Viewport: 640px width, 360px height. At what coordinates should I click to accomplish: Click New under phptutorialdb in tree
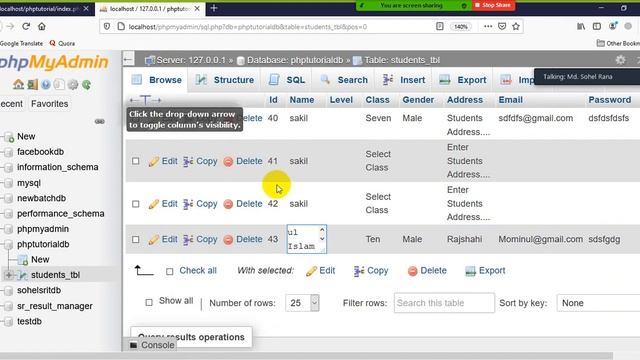coord(40,260)
